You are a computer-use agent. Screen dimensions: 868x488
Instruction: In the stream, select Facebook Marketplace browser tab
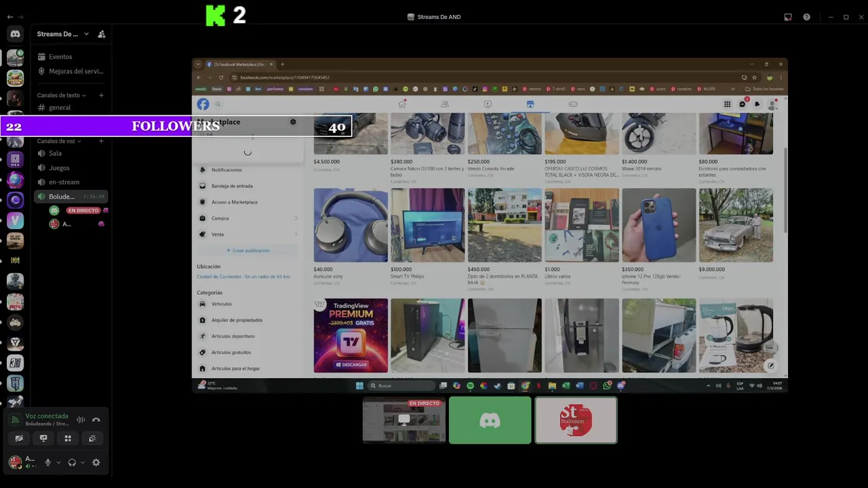click(x=239, y=64)
